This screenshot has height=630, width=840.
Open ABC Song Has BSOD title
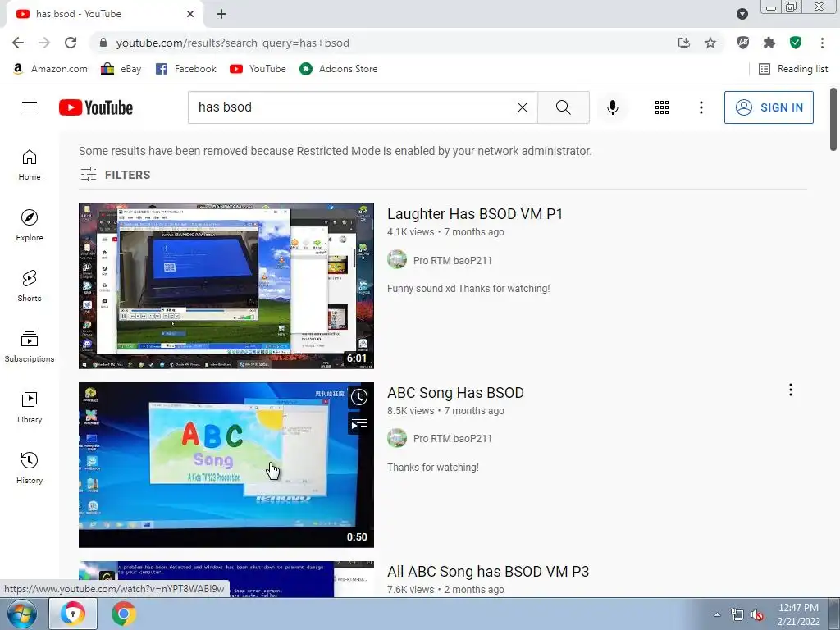coord(455,393)
